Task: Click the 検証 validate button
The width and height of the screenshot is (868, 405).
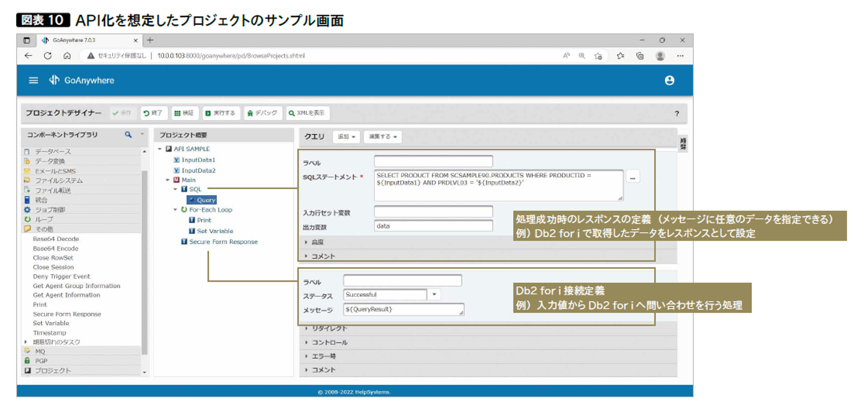Action: coord(184,113)
